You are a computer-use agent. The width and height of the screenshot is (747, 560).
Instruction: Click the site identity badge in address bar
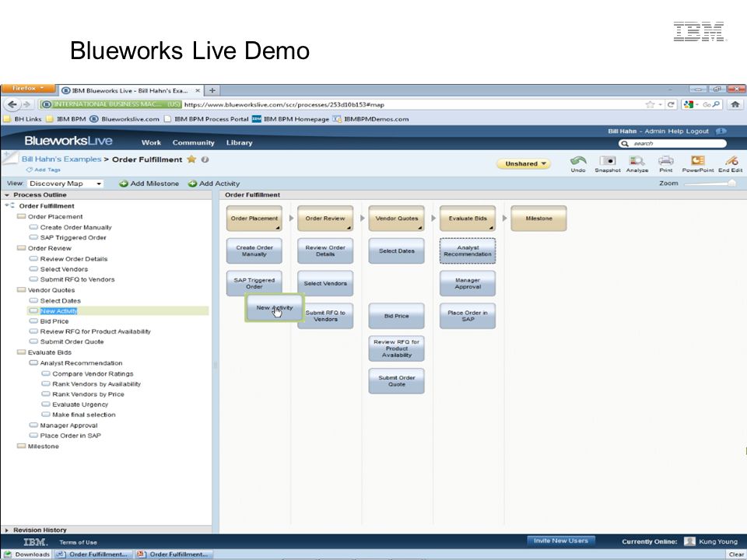pyautogui.click(x=110, y=104)
